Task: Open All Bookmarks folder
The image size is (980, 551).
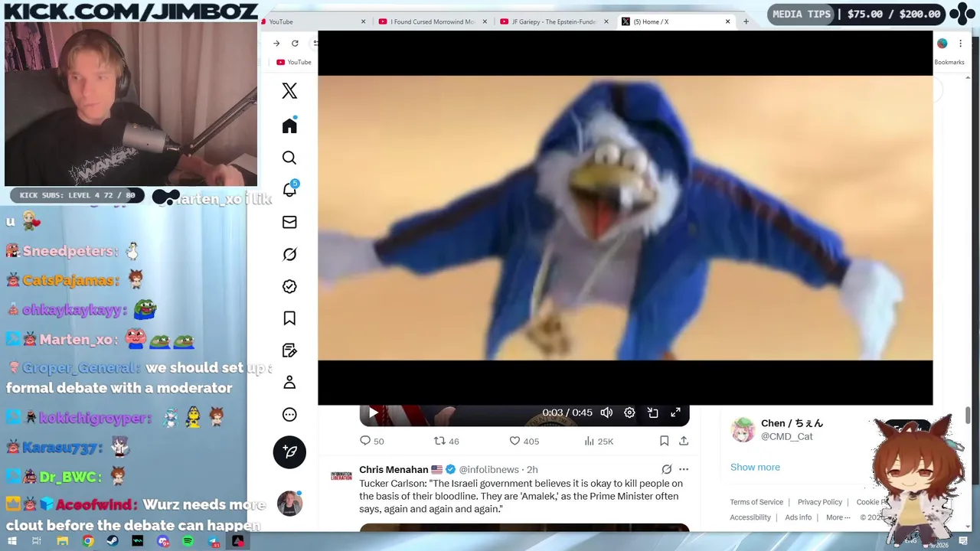Action: (x=949, y=62)
